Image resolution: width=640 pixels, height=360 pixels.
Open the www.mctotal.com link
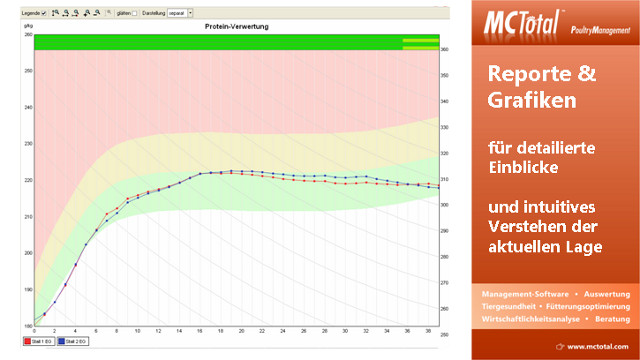point(598,347)
